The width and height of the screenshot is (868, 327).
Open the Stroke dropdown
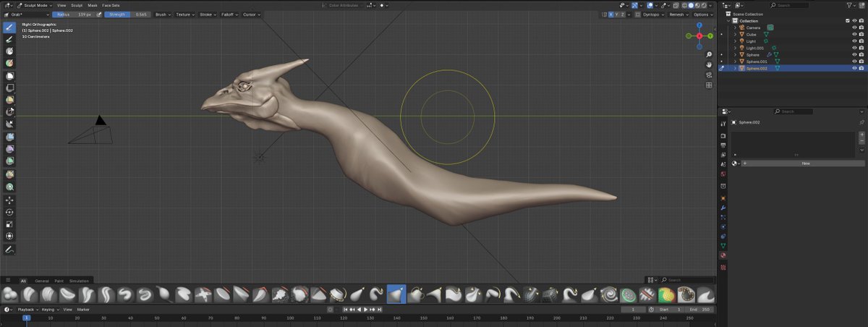pos(208,14)
